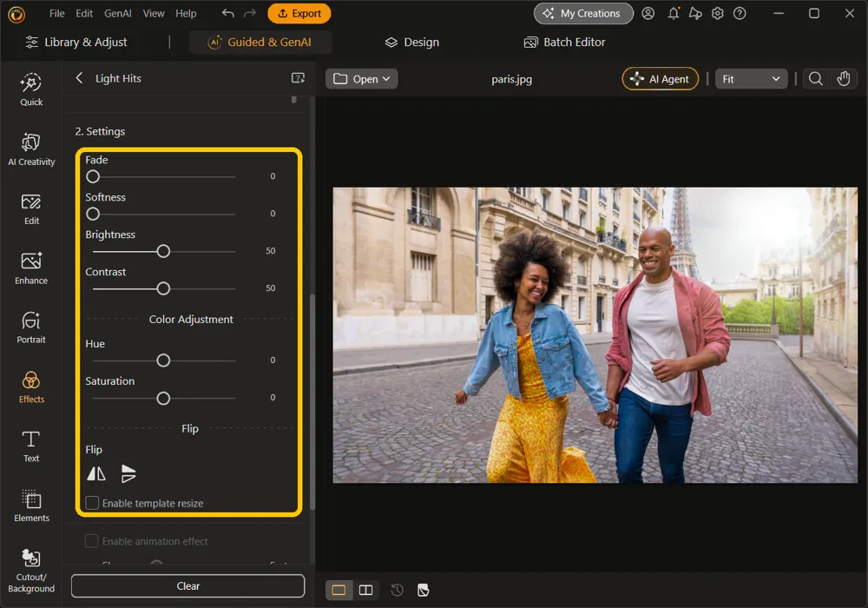Click the paris.jpg photo preview
868x608 pixels.
tap(595, 335)
